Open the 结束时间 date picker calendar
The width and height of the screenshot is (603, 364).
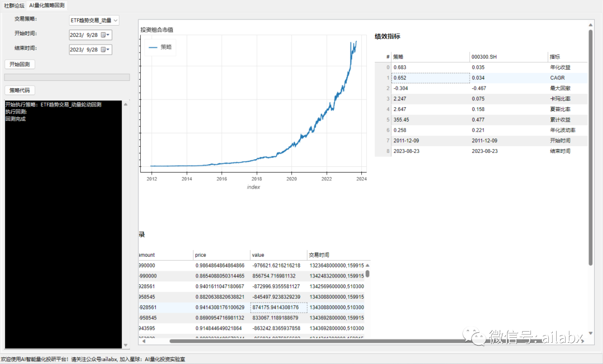(105, 50)
